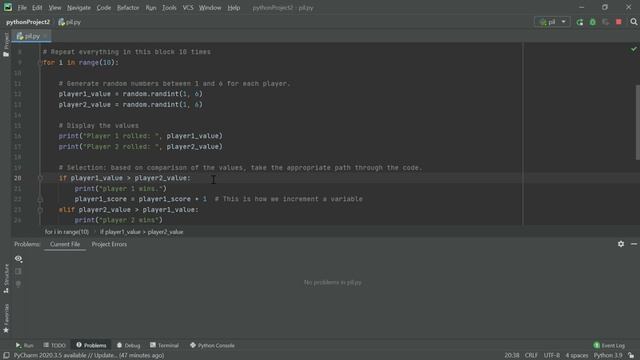Open the Window menu
640x360 pixels.
[x=210, y=8]
